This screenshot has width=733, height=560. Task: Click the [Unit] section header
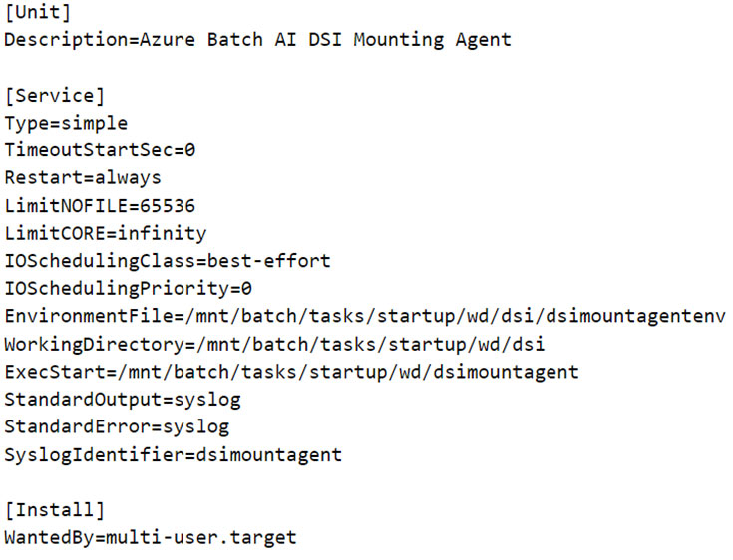point(37,13)
